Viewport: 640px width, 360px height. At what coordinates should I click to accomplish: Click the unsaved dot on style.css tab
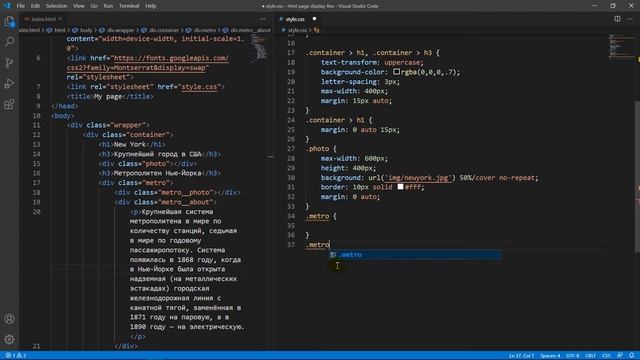click(x=314, y=19)
